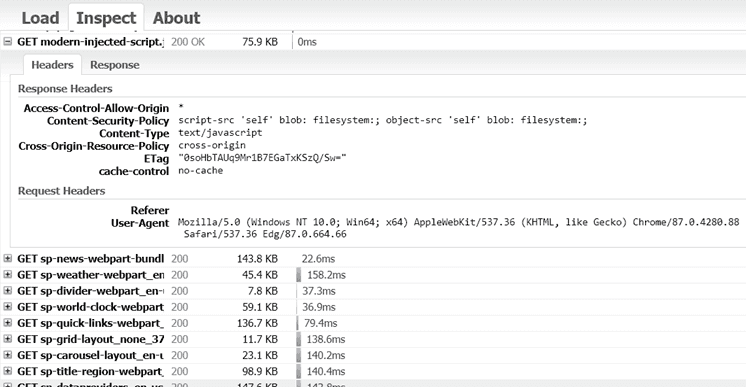Viewport: 746px width, 387px height.
Task: Click the 45.4 KB size value
Action: 260,275
